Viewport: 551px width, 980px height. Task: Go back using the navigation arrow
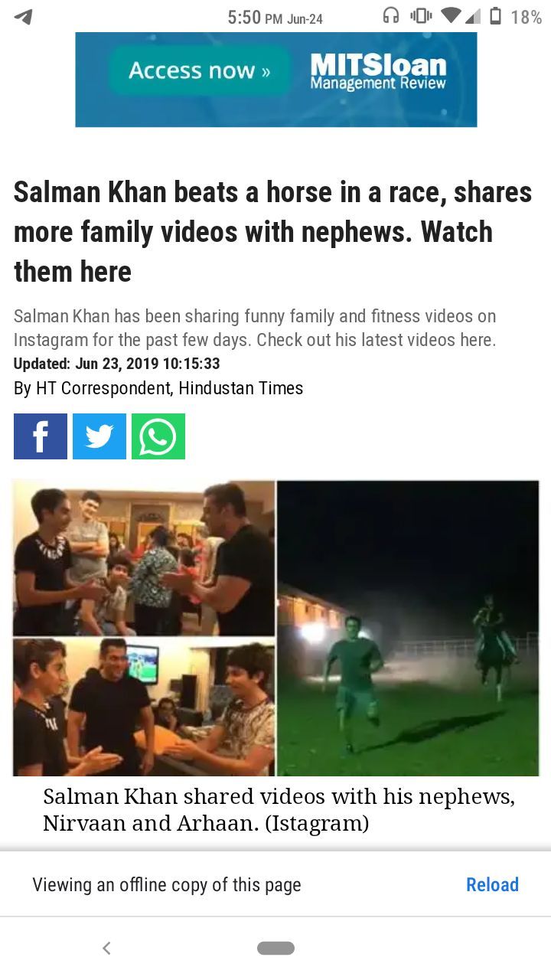pos(106,948)
